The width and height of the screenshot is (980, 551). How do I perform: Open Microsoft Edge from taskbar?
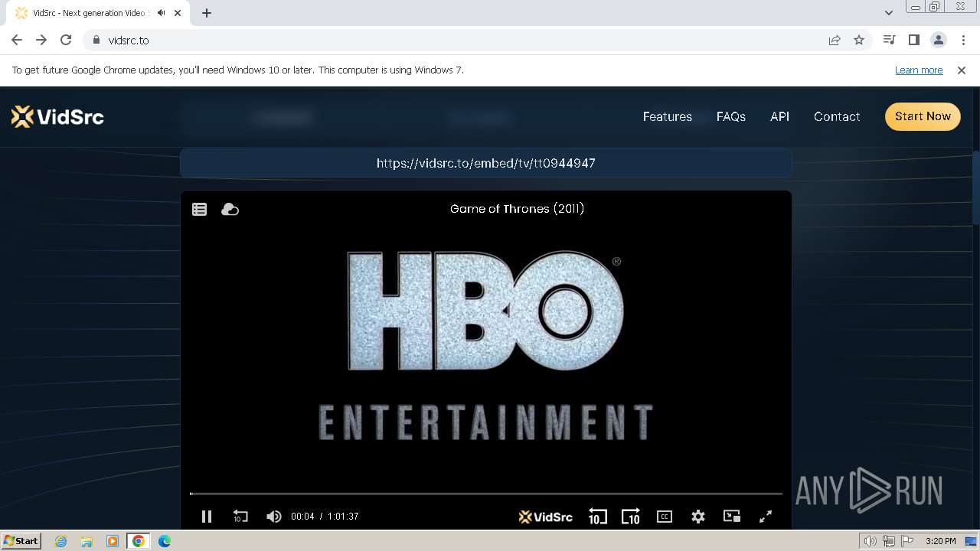coord(165,541)
